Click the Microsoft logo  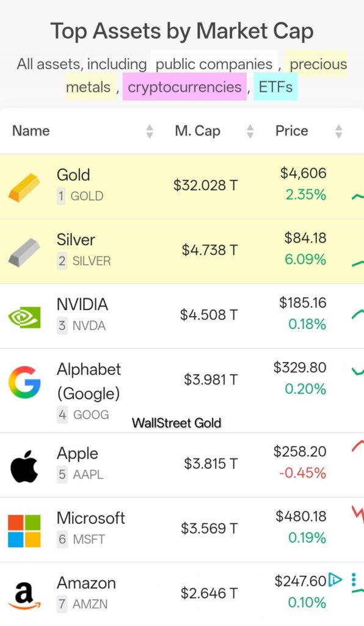coord(24,528)
